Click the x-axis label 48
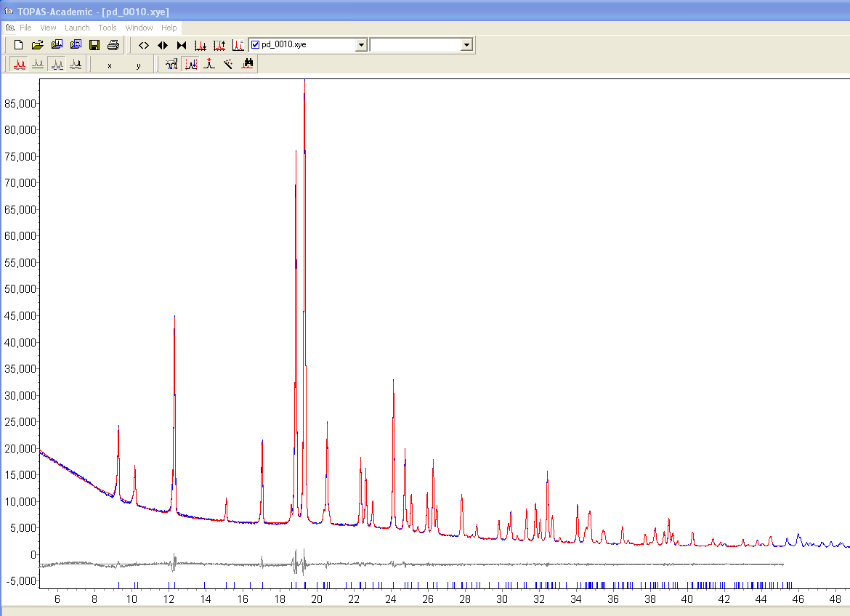Image resolution: width=850 pixels, height=616 pixels. [835, 599]
